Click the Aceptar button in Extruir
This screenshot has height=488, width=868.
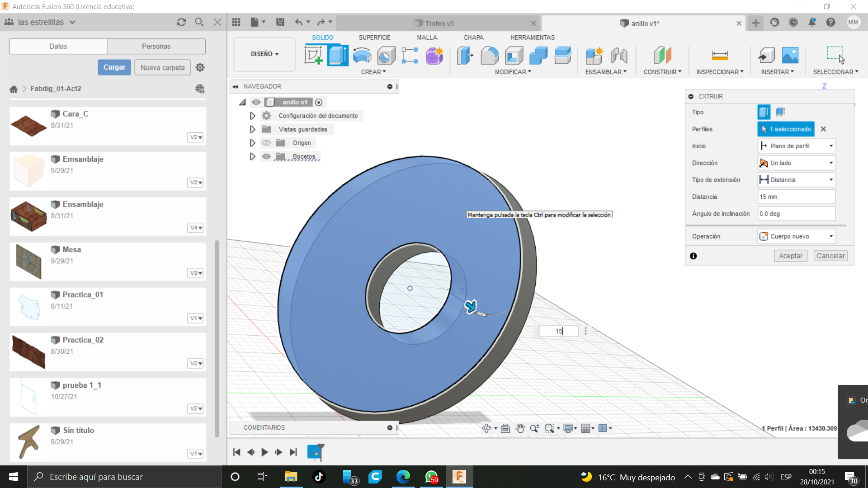[x=790, y=256]
